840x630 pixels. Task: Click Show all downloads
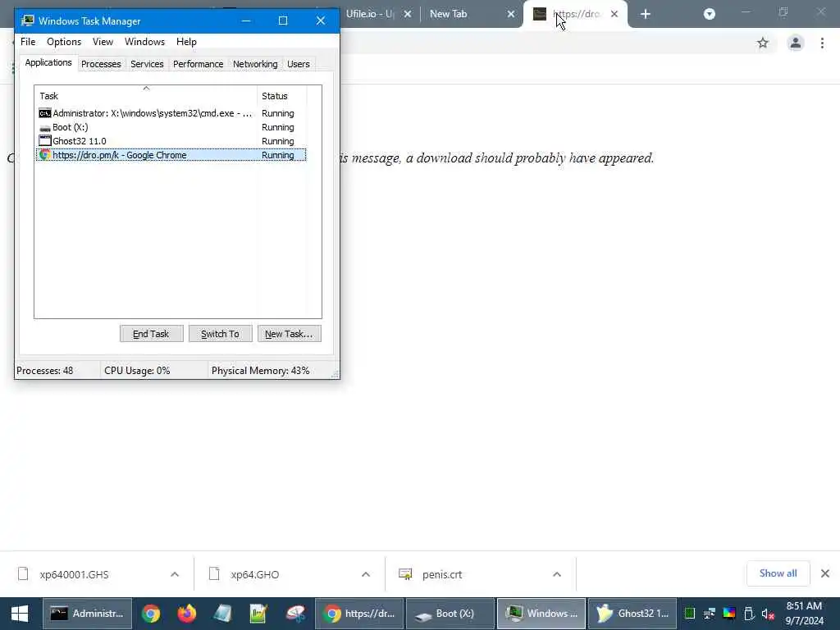pyautogui.click(x=778, y=573)
